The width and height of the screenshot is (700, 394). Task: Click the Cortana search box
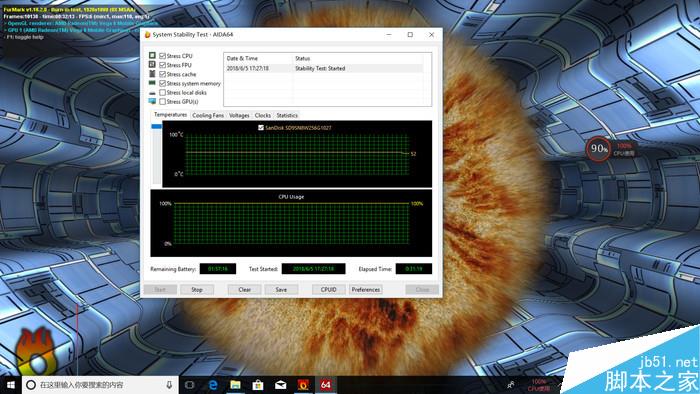coord(99,385)
